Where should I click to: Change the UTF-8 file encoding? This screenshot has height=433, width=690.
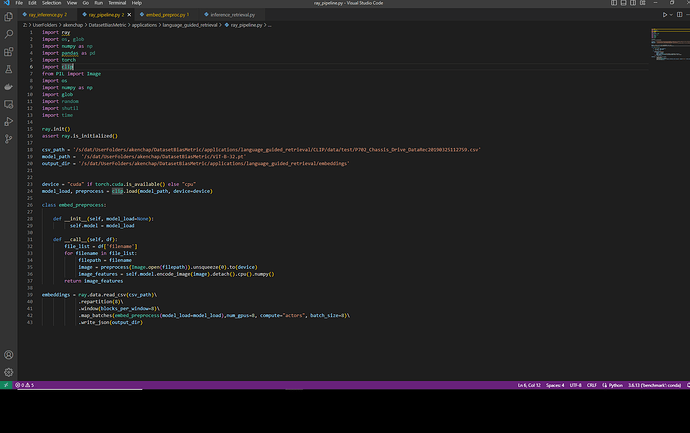point(576,385)
